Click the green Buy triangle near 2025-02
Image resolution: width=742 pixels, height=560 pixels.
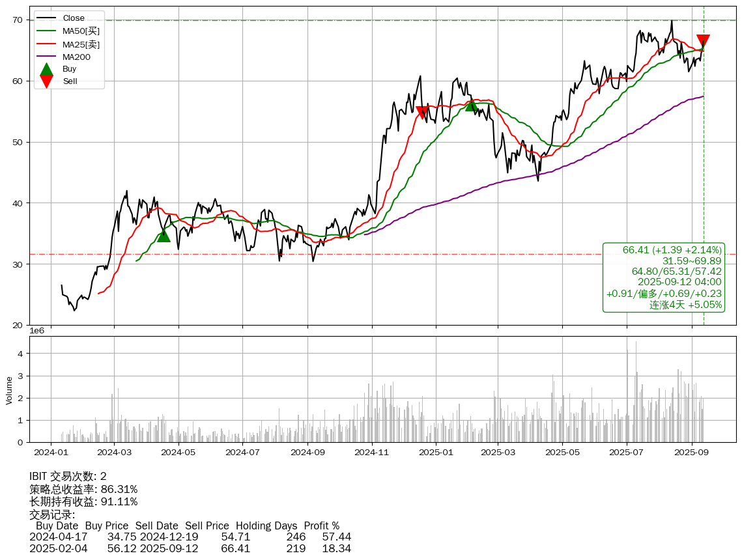tap(471, 104)
